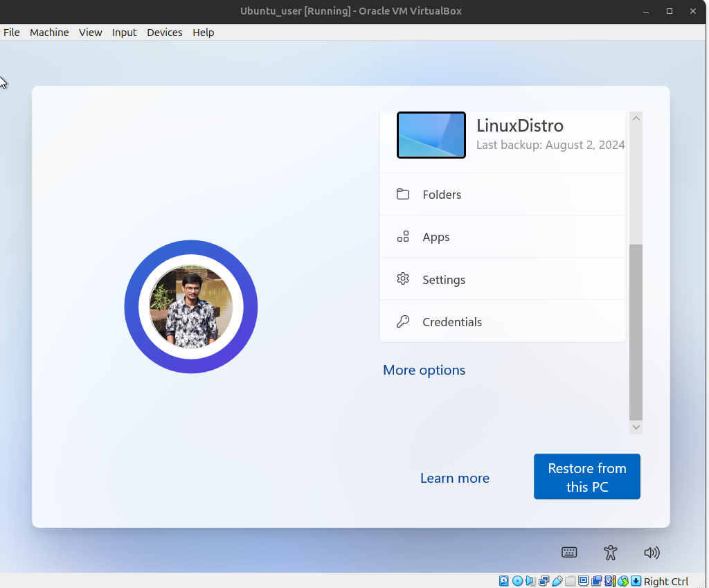
Task: Click the gear icon beside Settings
Action: pyautogui.click(x=403, y=278)
